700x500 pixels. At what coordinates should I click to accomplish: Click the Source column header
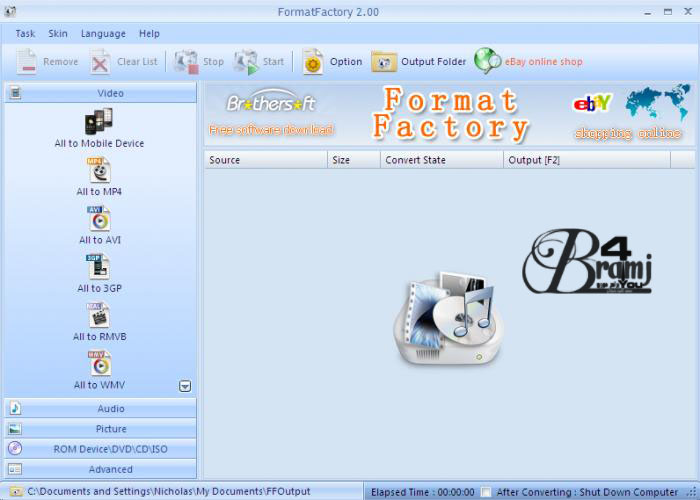266,160
